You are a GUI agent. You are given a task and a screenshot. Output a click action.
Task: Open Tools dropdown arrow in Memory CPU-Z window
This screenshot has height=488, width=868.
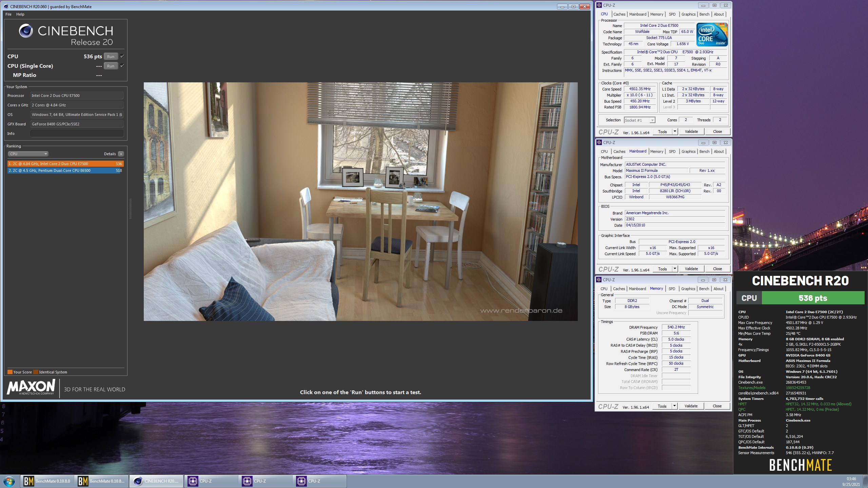[x=674, y=406]
